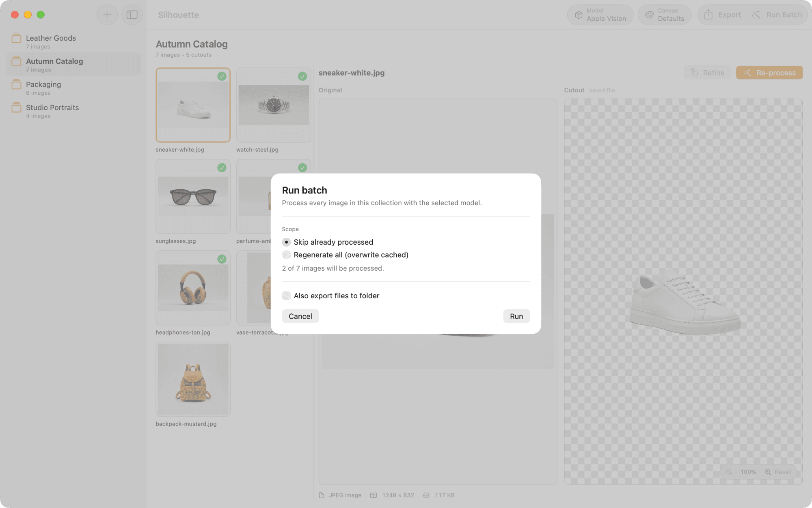This screenshot has height=508, width=812.
Task: Click the sneaker-white.jpg title text
Action: point(352,73)
